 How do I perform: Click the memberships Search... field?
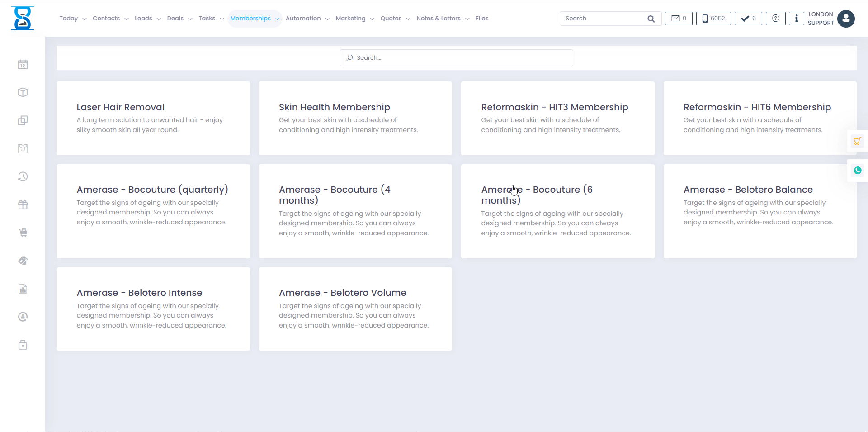457,58
